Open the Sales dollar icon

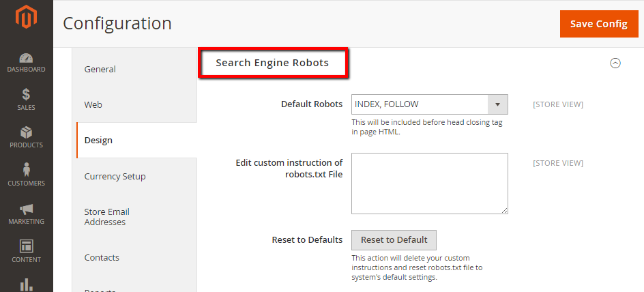pyautogui.click(x=26, y=95)
